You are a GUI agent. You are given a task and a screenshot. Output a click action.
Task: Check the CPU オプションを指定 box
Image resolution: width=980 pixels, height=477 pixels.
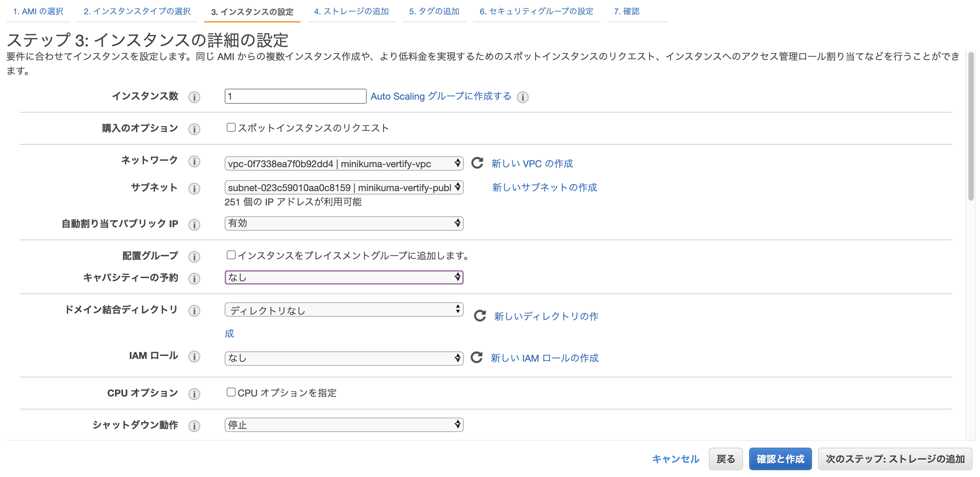(x=231, y=393)
